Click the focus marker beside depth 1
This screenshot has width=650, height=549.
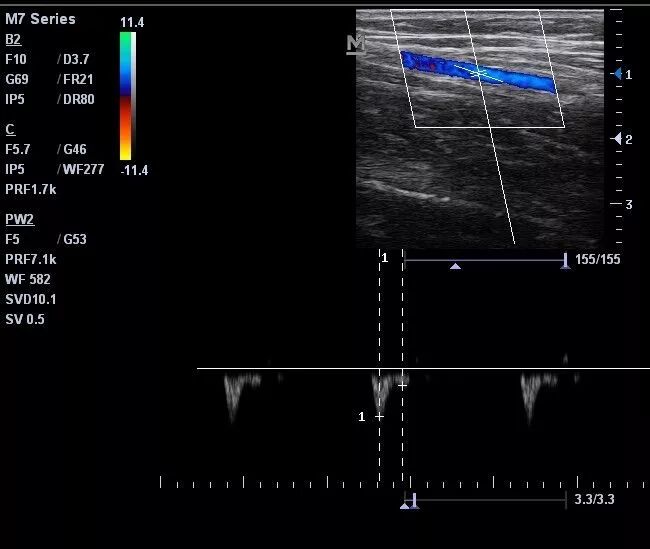(x=618, y=74)
